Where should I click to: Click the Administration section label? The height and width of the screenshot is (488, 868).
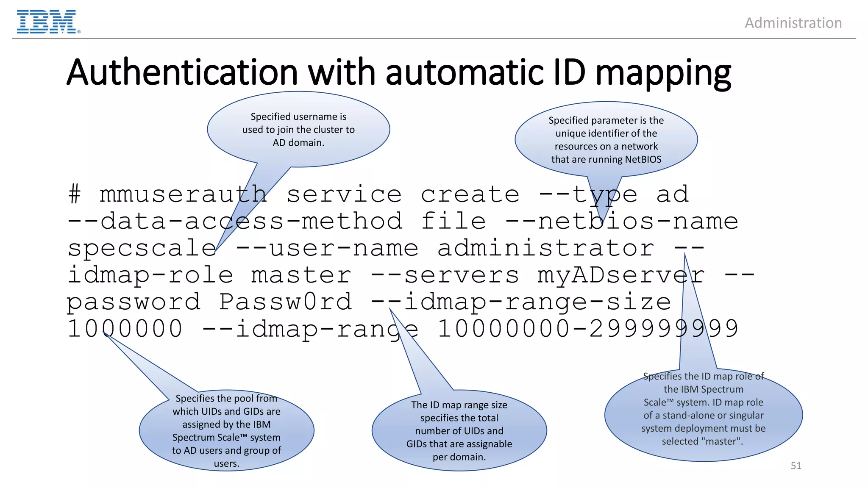tap(793, 23)
